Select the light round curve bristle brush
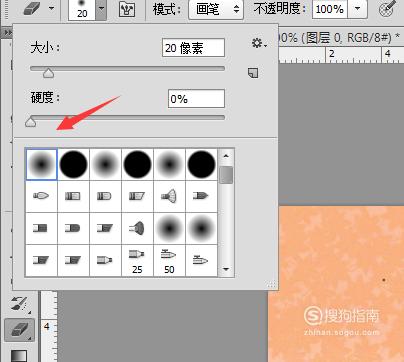404x362 pixels. 105,196
